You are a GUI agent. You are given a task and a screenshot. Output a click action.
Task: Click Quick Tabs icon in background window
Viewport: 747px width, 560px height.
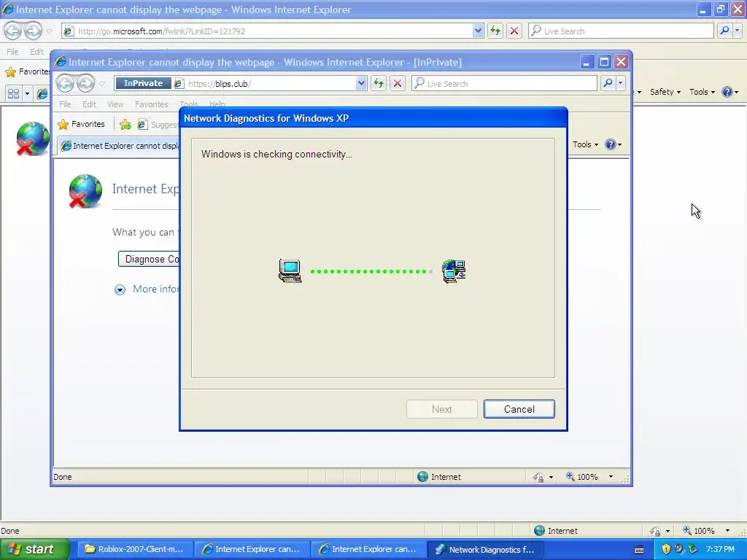click(13, 94)
